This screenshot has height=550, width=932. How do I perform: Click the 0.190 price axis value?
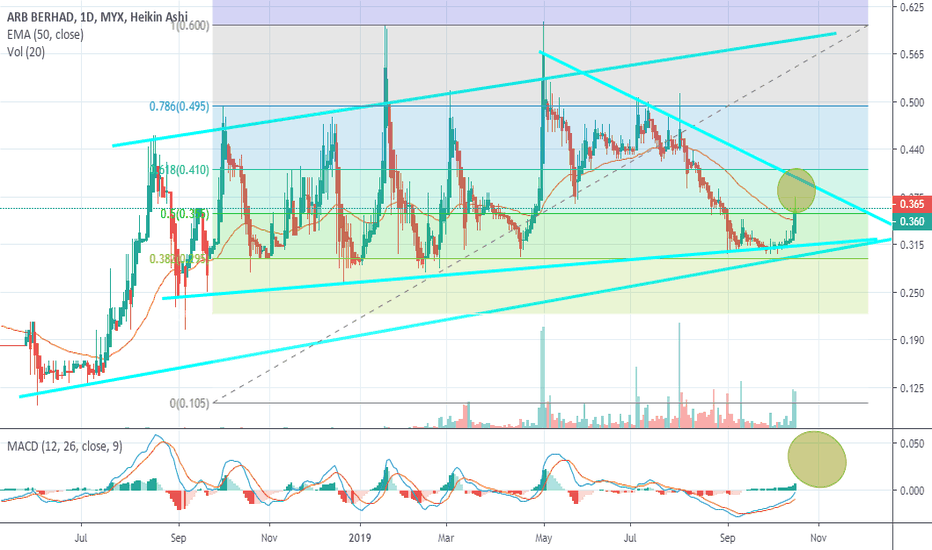[912, 340]
